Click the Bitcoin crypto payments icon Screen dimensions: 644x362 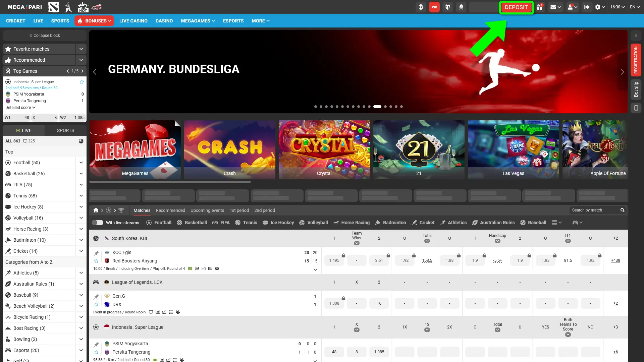pyautogui.click(x=421, y=7)
